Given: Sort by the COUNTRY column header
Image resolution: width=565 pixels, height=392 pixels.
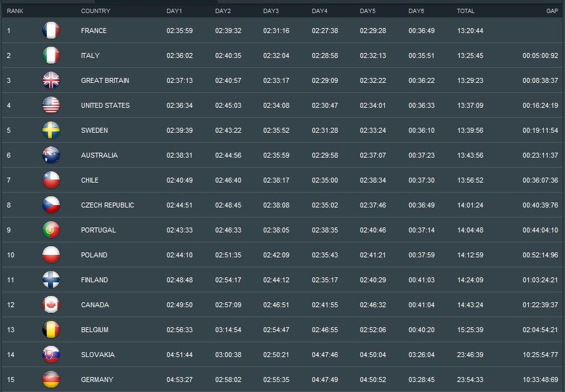Looking at the screenshot, I should [95, 11].
